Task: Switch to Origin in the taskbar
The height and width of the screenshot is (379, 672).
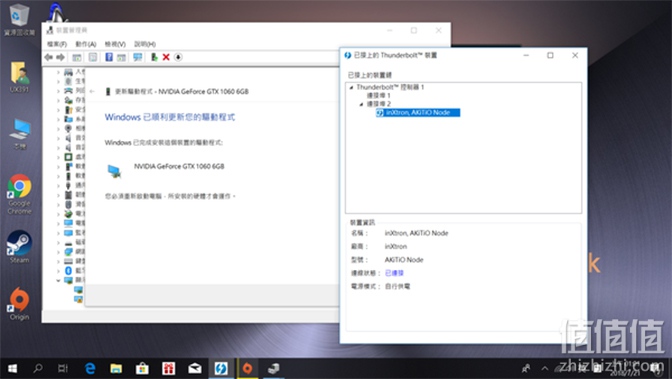Action: tap(247, 369)
